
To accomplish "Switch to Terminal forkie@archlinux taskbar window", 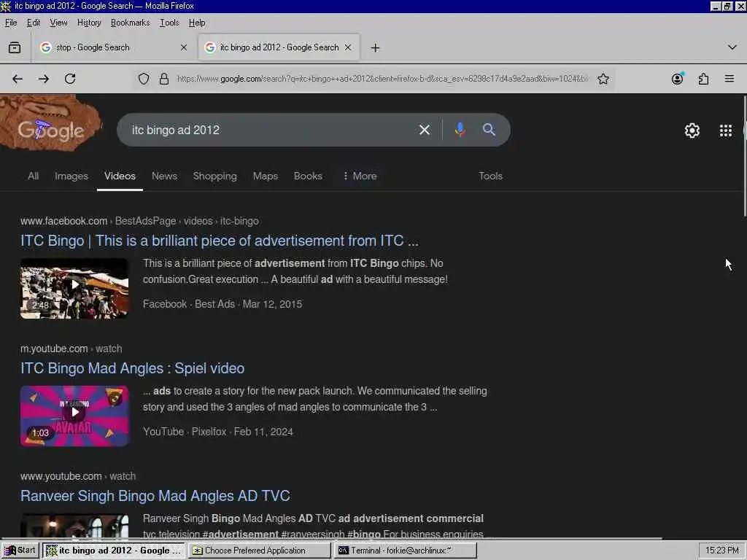I will 406,551.
